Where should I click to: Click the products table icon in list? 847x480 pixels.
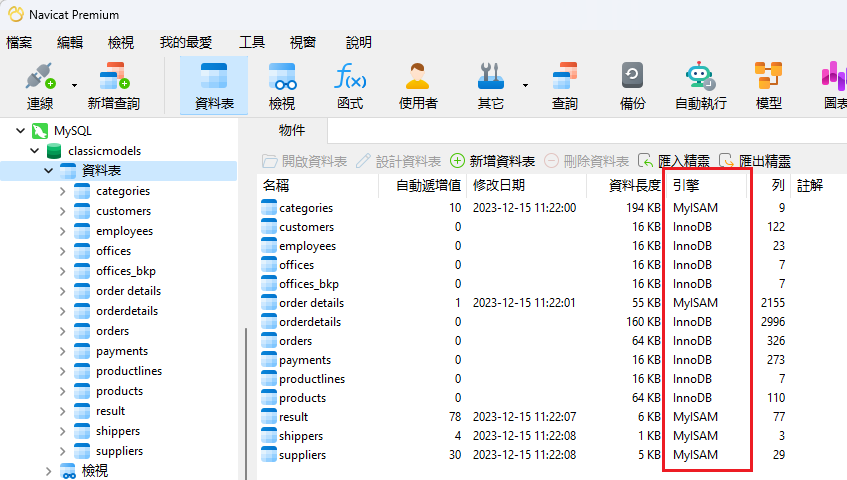click(x=269, y=398)
